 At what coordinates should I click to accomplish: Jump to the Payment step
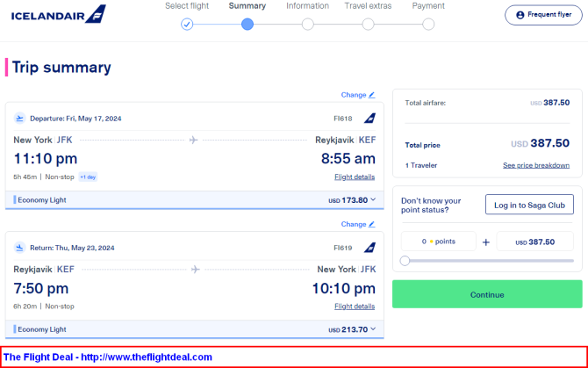coord(428,24)
